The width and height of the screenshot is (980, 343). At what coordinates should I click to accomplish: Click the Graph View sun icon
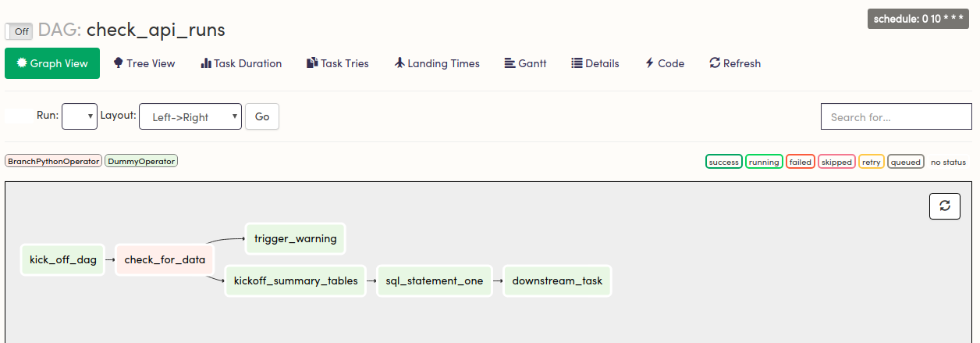tap(21, 63)
